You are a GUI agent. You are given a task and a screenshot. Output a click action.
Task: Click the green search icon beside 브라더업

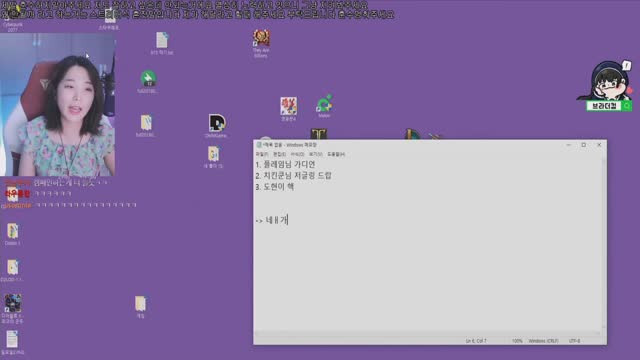tap(627, 106)
